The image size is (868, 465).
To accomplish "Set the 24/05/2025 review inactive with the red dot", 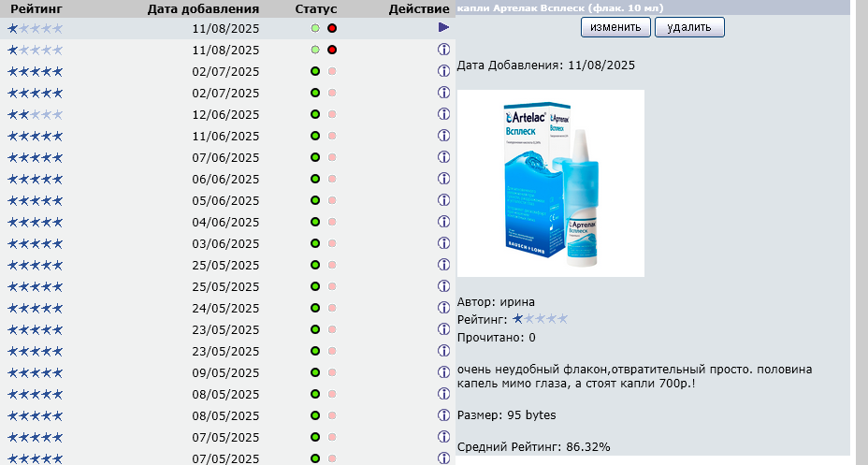I will coord(332,308).
